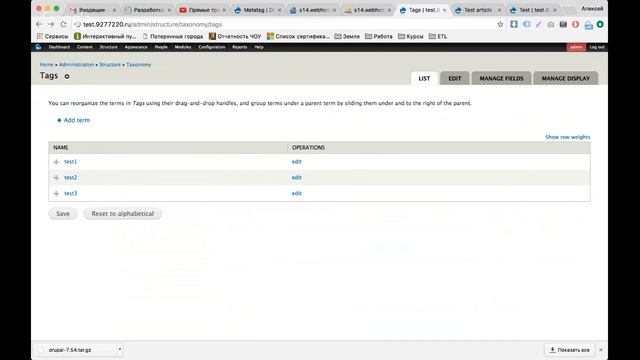640x360 pixels.
Task: Click the browser back arrow
Action: point(39,24)
